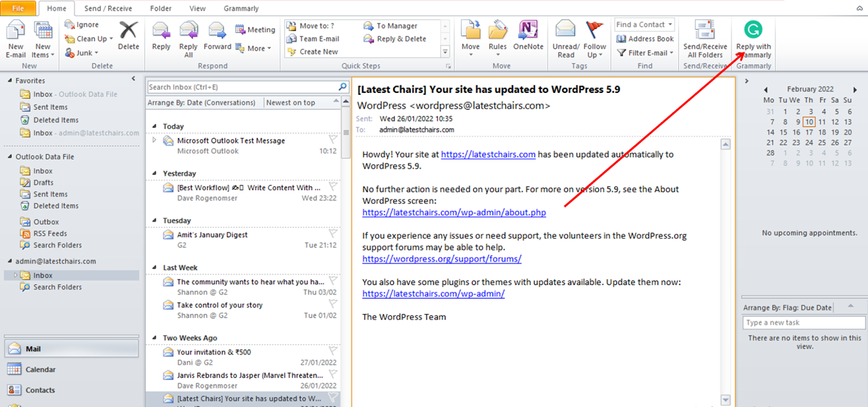This screenshot has width=868, height=407.
Task: Open the Follow Up flag menu
Action: 595,39
